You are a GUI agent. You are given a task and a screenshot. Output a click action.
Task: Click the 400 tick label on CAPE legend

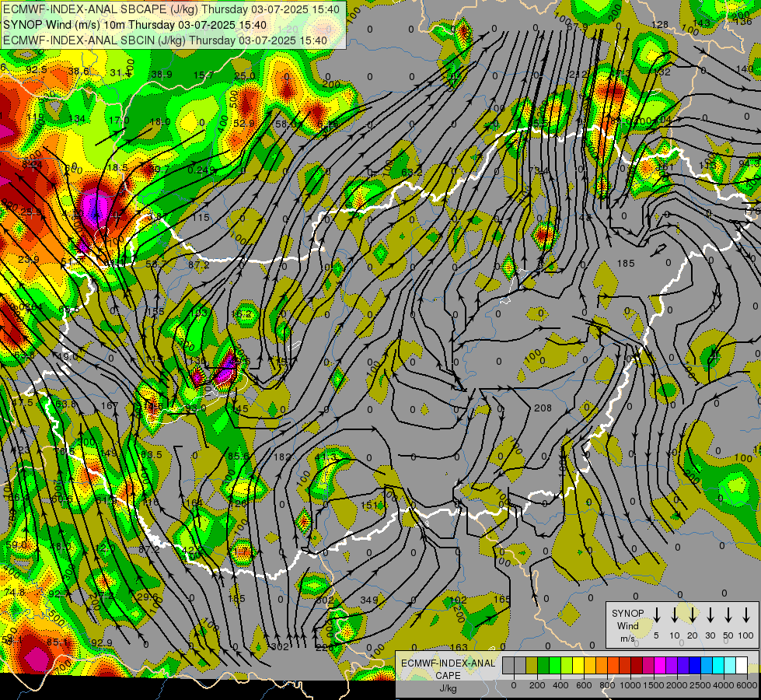click(x=560, y=685)
